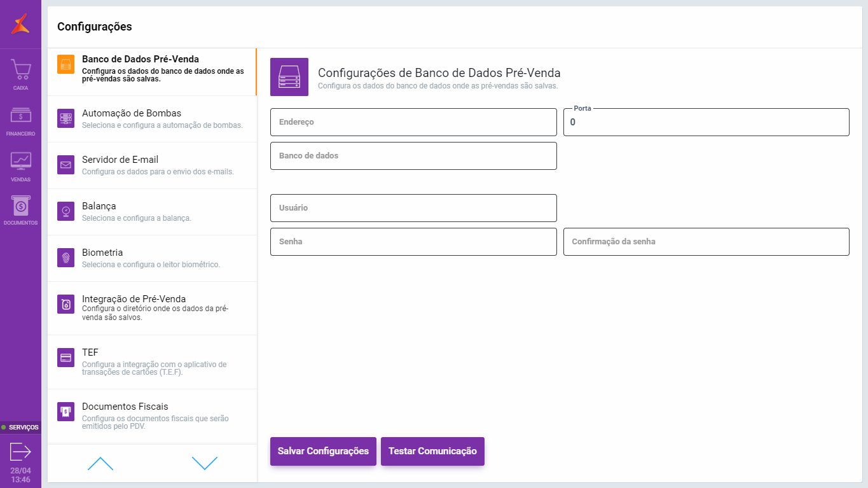Open Documentos icon in sidebar
868x488 pixels.
(20, 206)
